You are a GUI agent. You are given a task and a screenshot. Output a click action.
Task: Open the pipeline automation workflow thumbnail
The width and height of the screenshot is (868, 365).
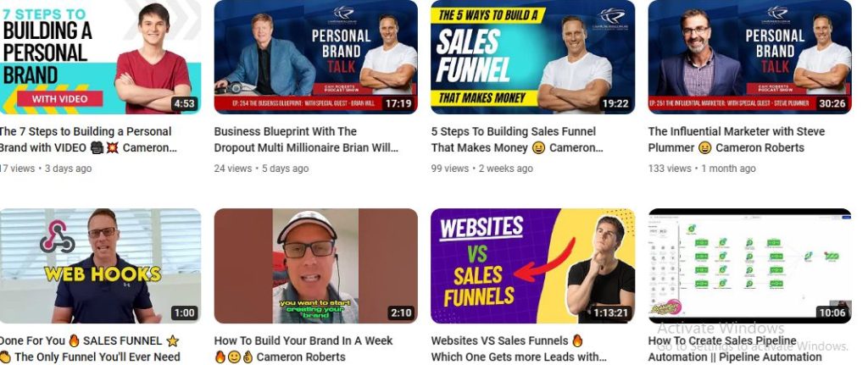(x=749, y=266)
